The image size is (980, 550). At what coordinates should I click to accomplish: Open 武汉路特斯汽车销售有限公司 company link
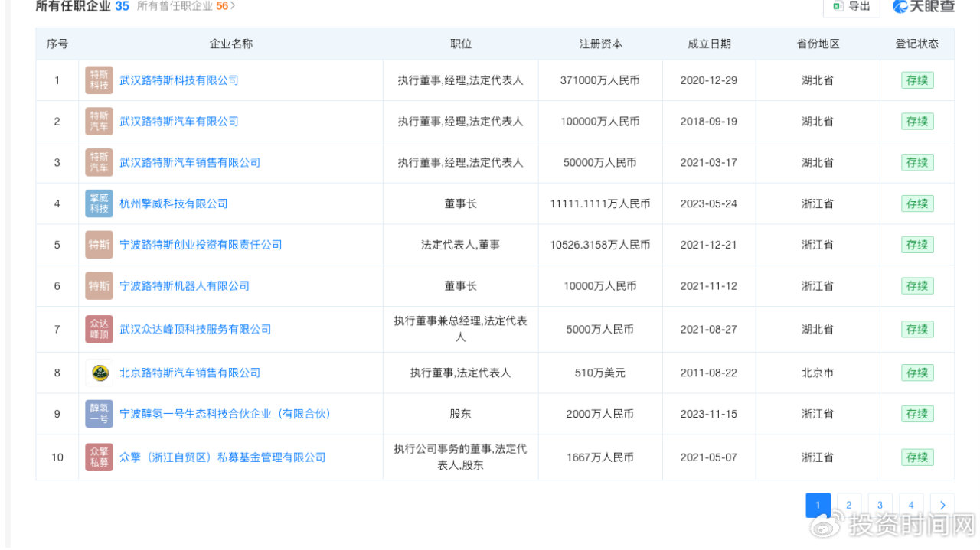tap(190, 163)
